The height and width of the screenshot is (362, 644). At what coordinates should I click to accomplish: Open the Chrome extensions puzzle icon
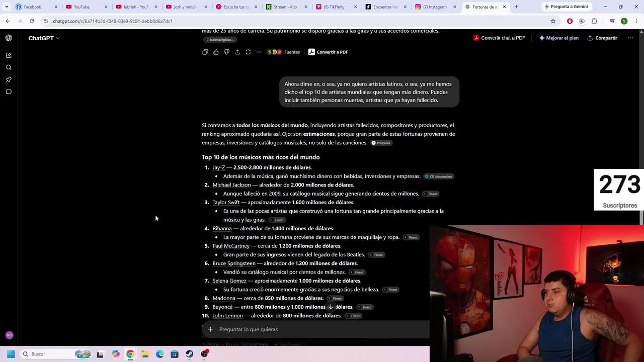coord(594,21)
